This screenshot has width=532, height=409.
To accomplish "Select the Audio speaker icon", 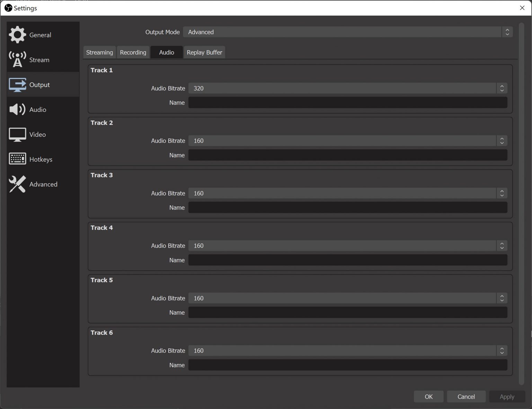I will (x=17, y=109).
